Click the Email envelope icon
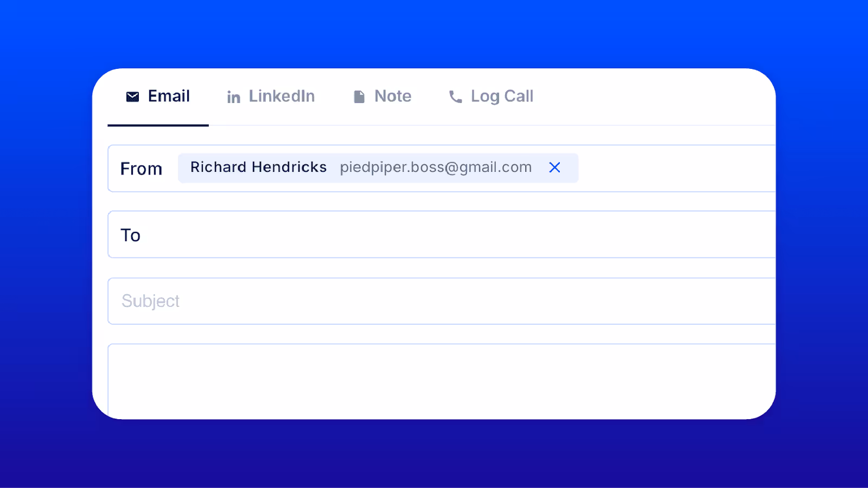This screenshot has height=488, width=868. click(x=132, y=97)
